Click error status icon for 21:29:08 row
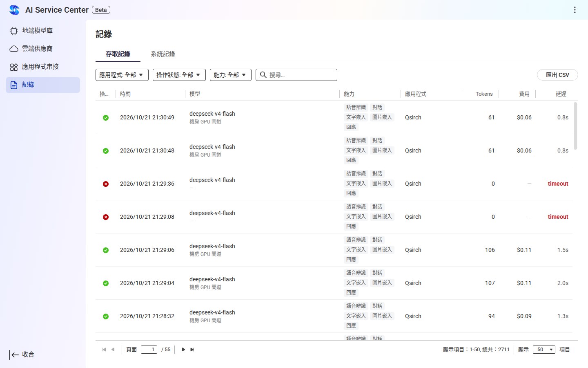588x368 pixels. click(106, 217)
